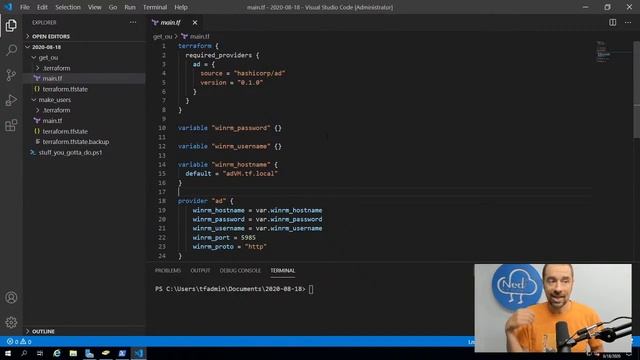Viewport: 640px width, 360px height.
Task: Open editor More Actions ellipsis
Action: (628, 22)
